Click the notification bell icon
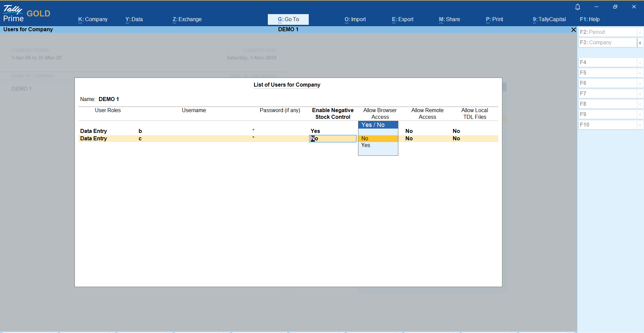The image size is (644, 333). coord(578,7)
